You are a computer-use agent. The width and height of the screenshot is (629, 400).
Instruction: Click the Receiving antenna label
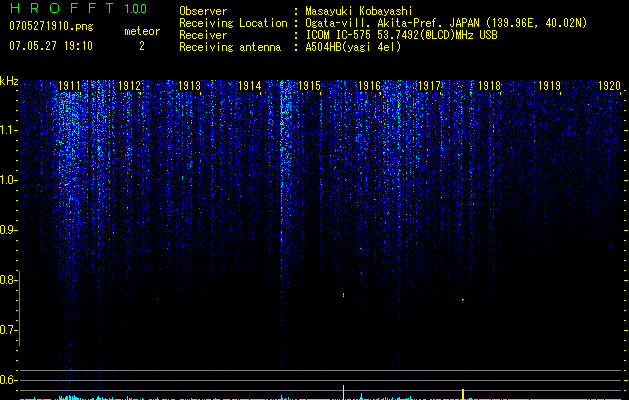(230, 47)
